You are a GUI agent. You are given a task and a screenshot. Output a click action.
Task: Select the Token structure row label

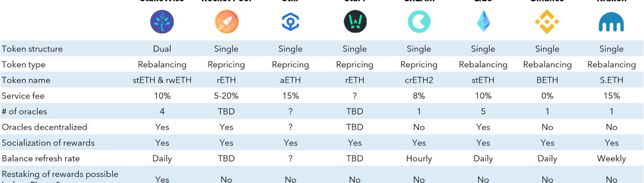click(32, 49)
